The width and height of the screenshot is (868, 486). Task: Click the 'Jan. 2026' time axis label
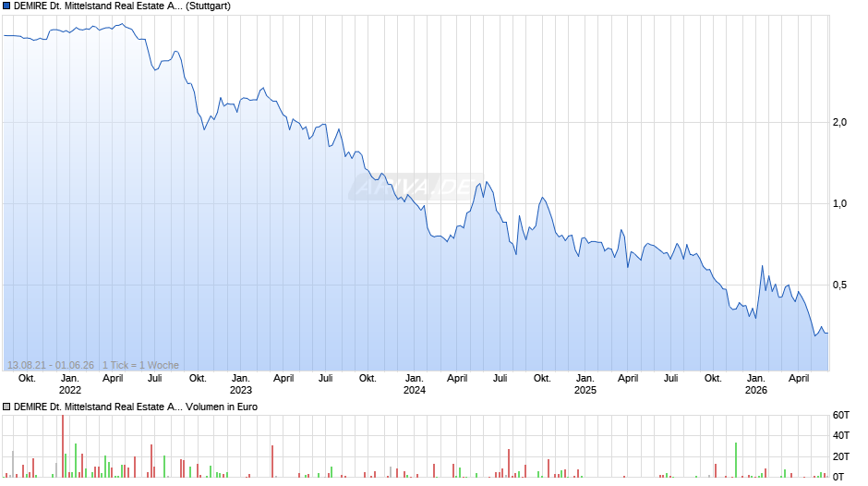pyautogui.click(x=756, y=384)
